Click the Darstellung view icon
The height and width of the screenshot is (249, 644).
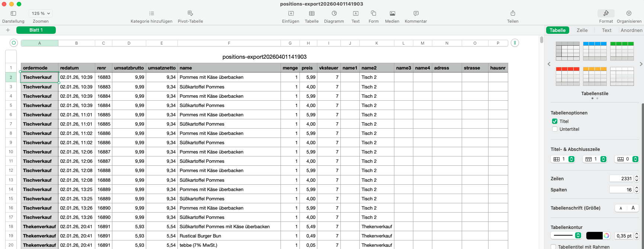coord(13,13)
